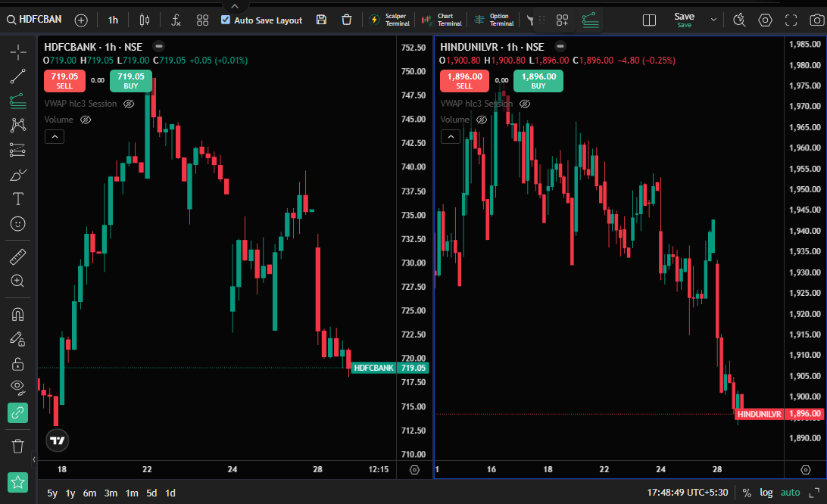
Task: Toggle VWAP visibility on HDFCBANK chart
Action: click(x=129, y=104)
